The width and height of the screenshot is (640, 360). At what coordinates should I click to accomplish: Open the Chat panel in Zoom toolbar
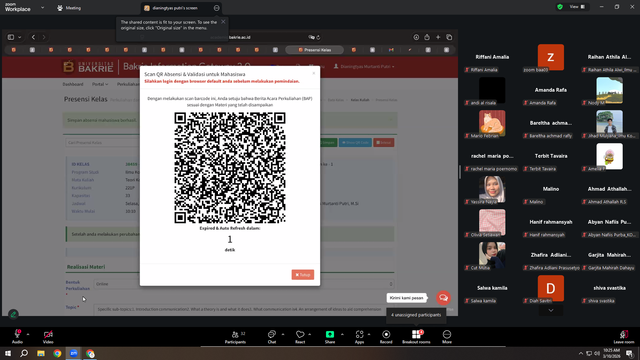pos(272,337)
